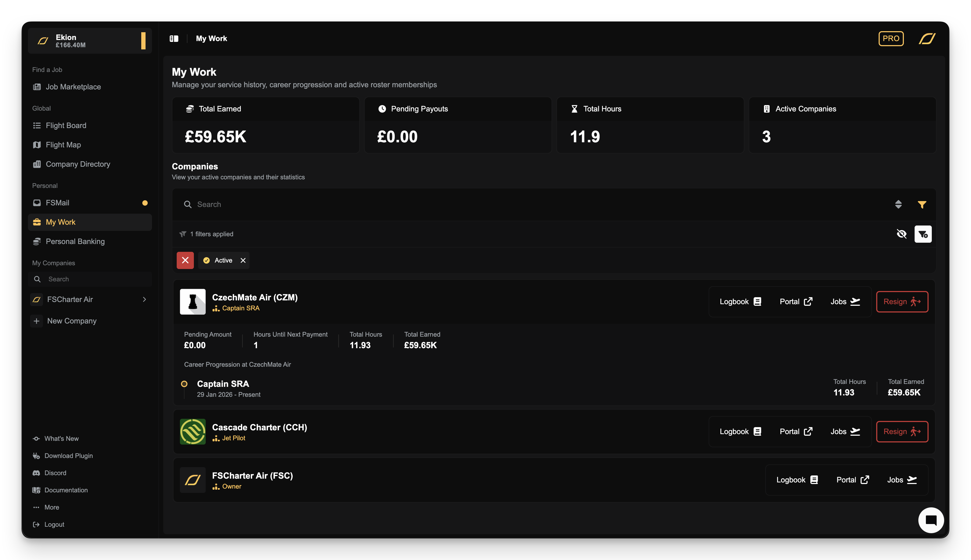Remove the Active filter chip
The width and height of the screenshot is (971, 560).
(243, 260)
